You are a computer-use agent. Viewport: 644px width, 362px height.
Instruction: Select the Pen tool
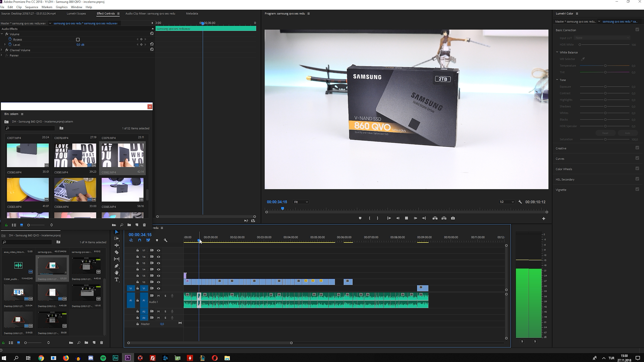click(117, 266)
